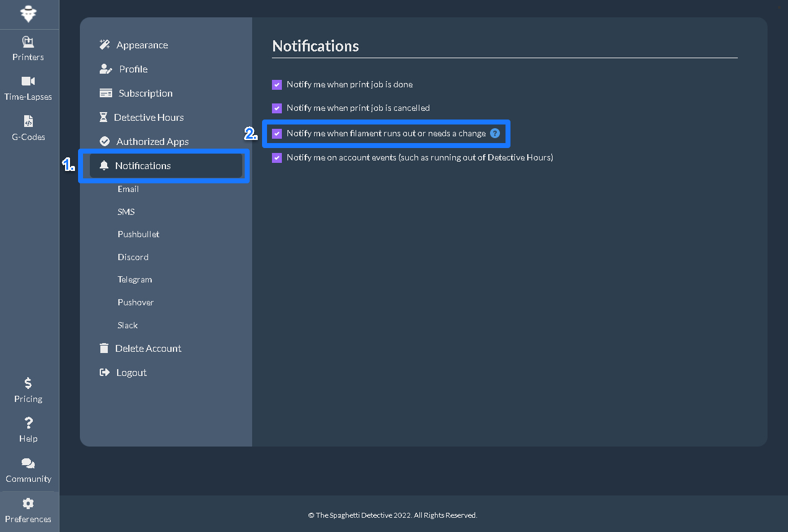Click The Spaghetti Detective logo icon
Image resolution: width=788 pixels, height=532 pixels.
coord(28,14)
